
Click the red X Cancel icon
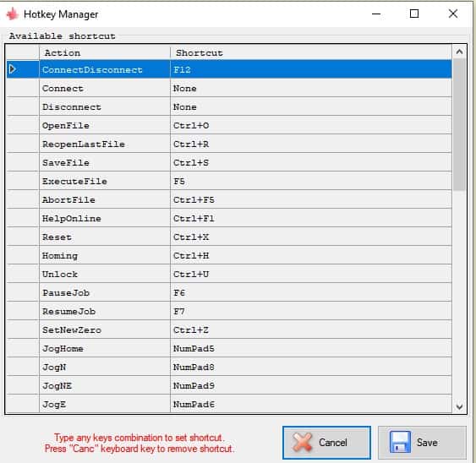tap(303, 442)
